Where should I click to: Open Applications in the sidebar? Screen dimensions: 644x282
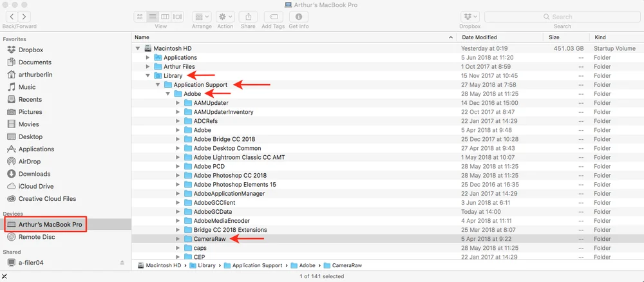(35, 149)
